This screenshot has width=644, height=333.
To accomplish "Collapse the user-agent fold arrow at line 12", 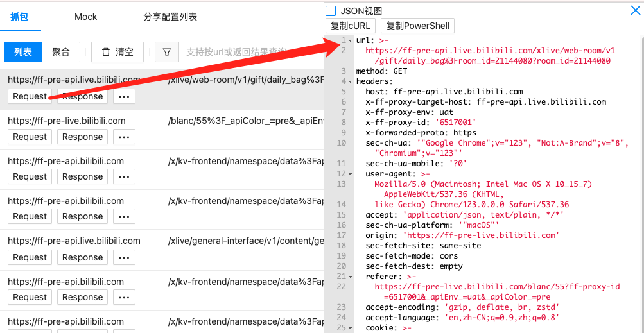I will pos(350,174).
